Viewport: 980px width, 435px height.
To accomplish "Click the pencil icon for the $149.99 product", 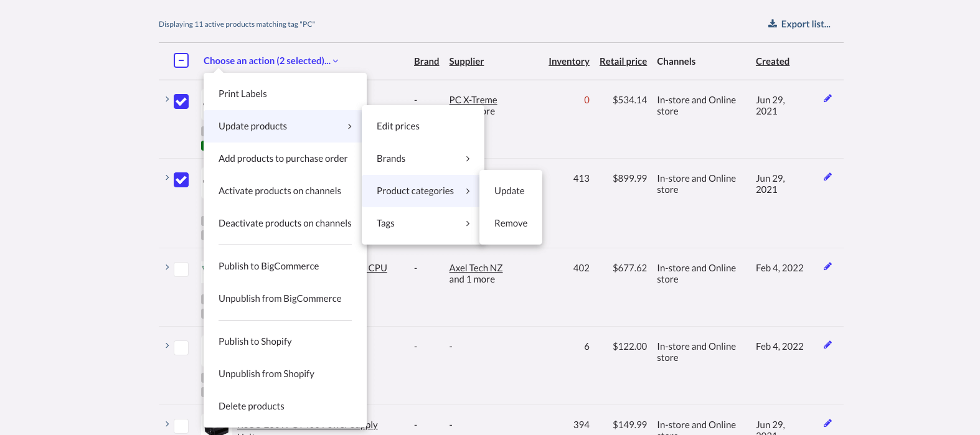I will pos(827,423).
